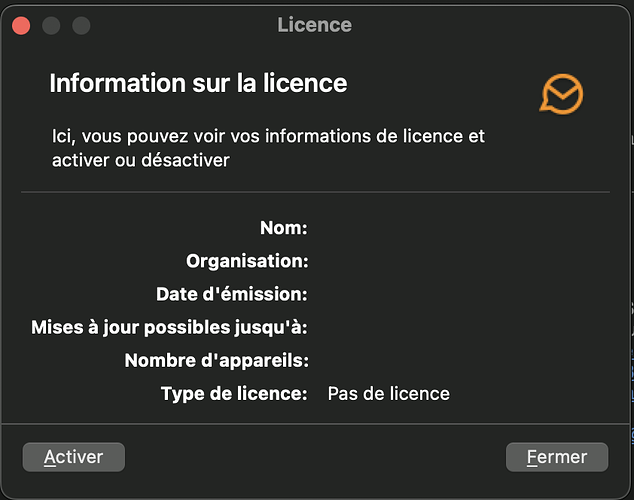Screen dimensions: 634x500
Task: Click the Type de licence label
Action: pos(234,393)
